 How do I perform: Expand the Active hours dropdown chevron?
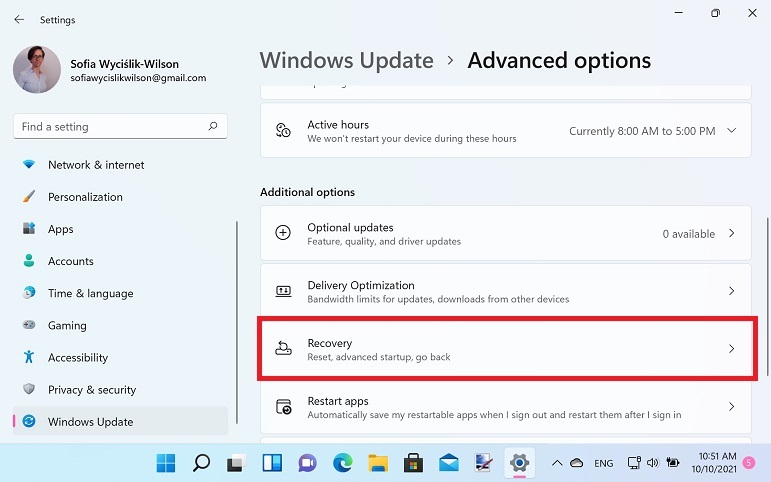pyautogui.click(x=732, y=130)
